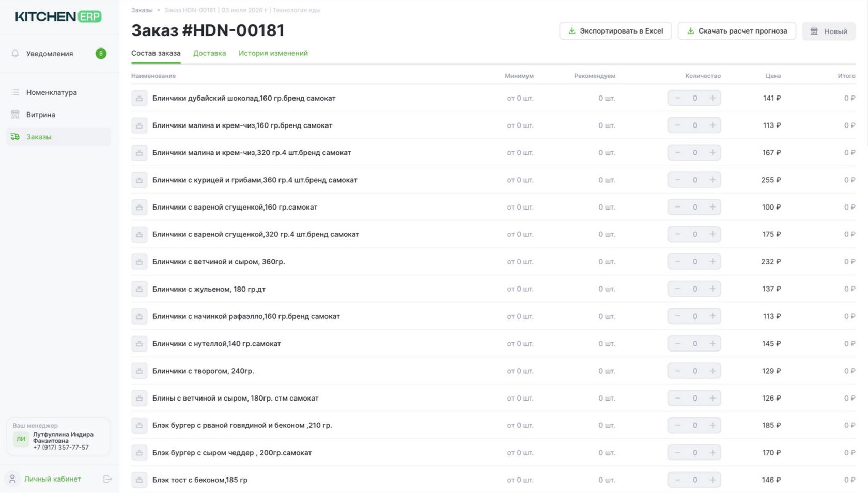The width and height of the screenshot is (868, 494).
Task: Open Личный кабинет link in sidebar
Action: (53, 479)
